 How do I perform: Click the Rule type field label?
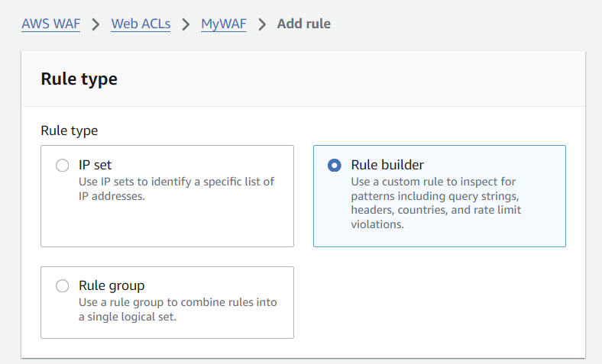click(70, 130)
